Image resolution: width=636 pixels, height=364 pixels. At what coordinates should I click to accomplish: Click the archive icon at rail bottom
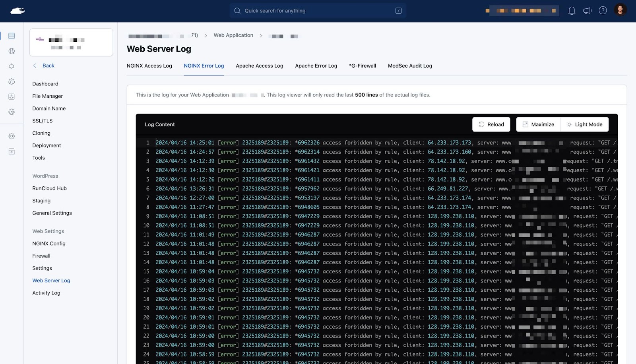12,151
